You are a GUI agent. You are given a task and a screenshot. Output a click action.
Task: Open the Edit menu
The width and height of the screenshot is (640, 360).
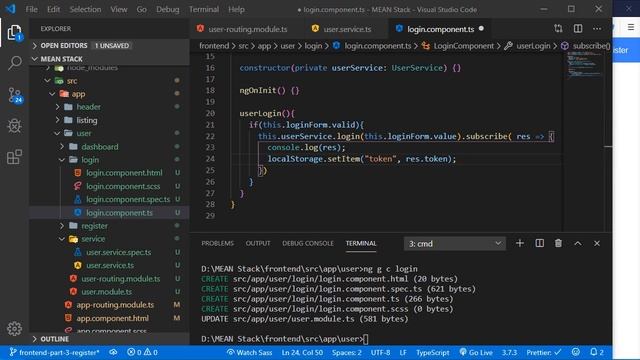coord(53,9)
